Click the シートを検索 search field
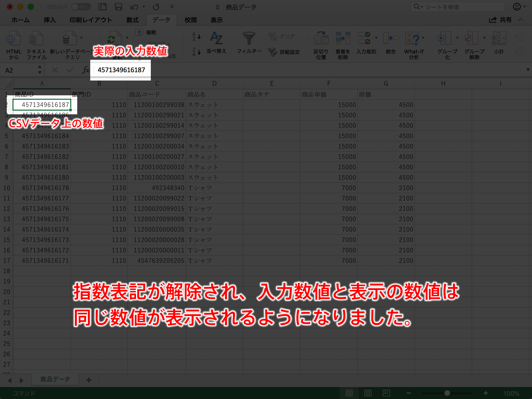This screenshot has height=399, width=532. (458, 7)
